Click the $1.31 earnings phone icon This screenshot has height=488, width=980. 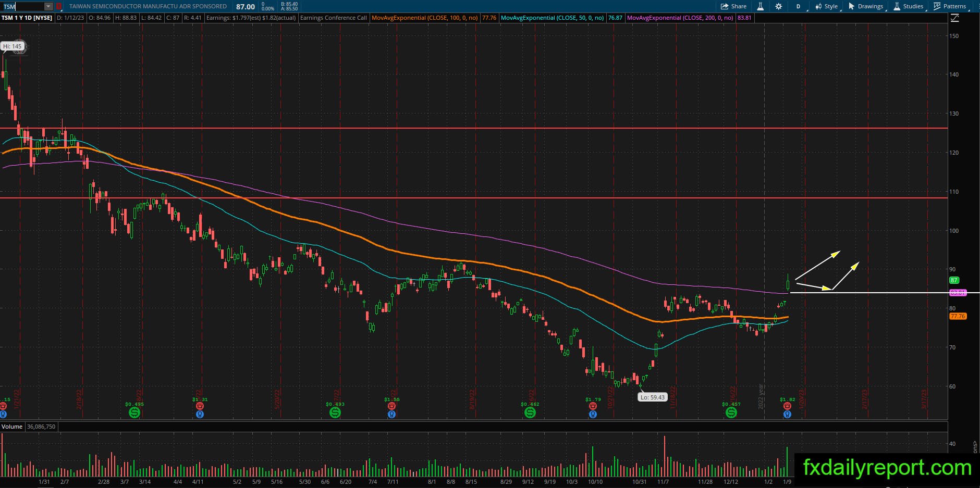click(x=199, y=406)
